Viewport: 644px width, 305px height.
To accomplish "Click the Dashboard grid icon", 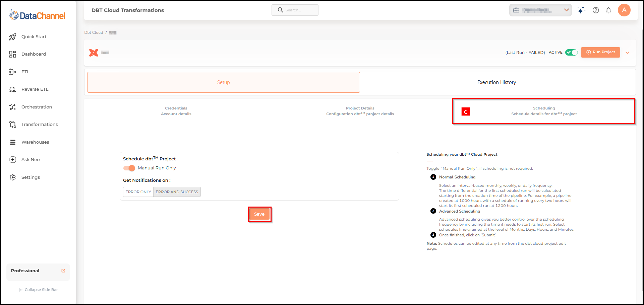I will coord(13,54).
